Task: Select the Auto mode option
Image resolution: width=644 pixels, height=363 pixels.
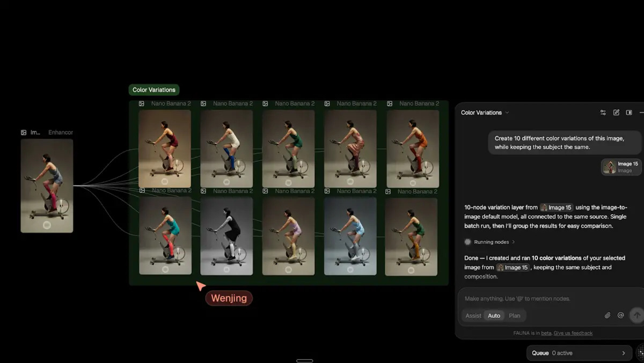Action: pos(494,316)
